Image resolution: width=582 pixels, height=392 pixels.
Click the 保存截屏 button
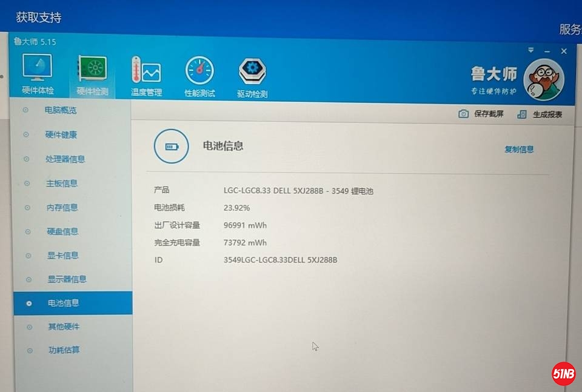pos(481,114)
